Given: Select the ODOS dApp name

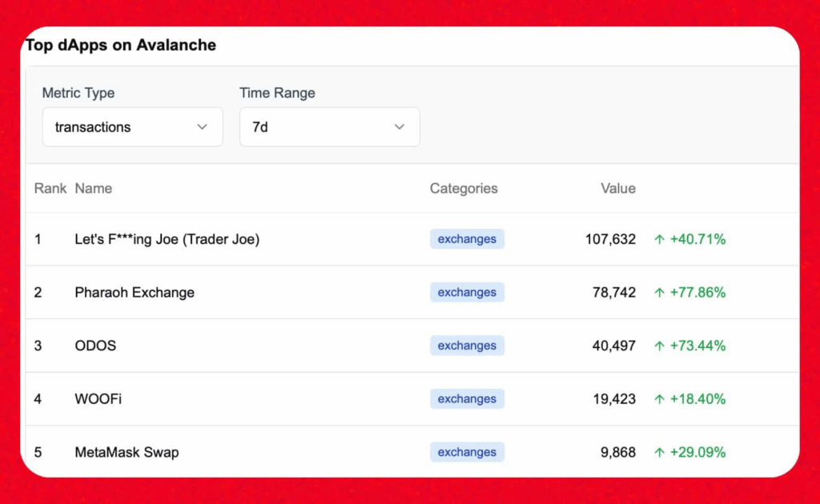Looking at the screenshot, I should (x=95, y=346).
